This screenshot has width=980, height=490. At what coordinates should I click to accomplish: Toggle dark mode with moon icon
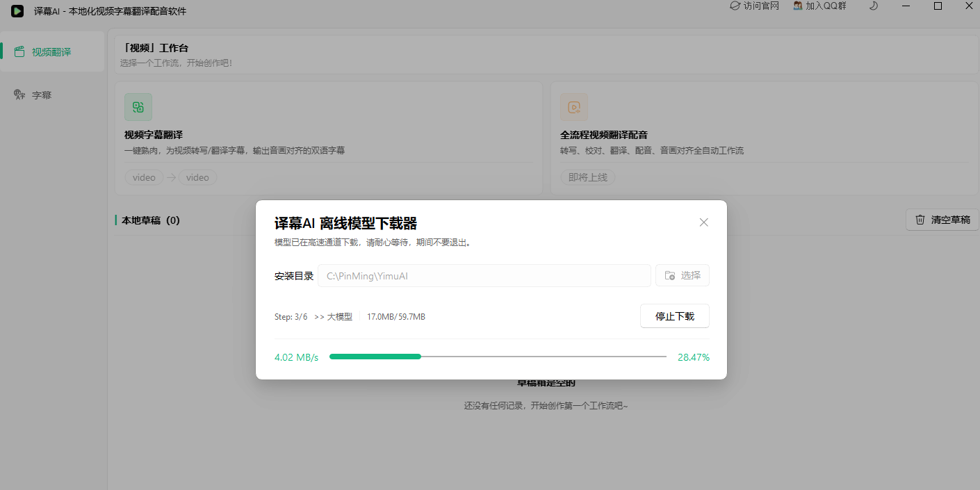(x=874, y=6)
